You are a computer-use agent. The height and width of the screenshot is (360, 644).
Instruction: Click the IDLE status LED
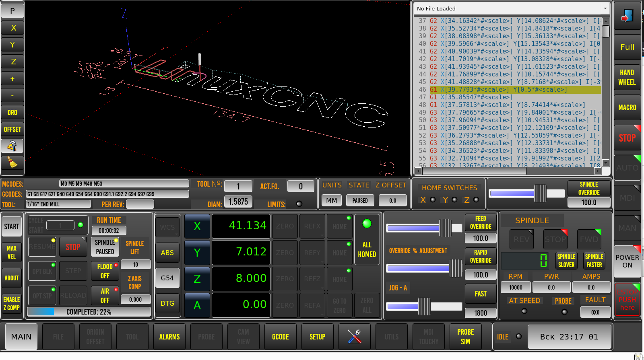[x=519, y=336]
